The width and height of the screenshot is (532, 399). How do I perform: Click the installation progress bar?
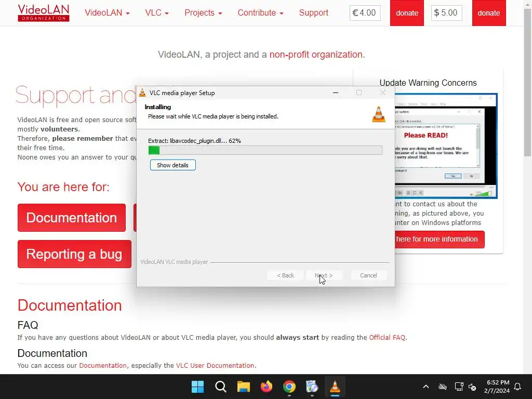pos(265,150)
